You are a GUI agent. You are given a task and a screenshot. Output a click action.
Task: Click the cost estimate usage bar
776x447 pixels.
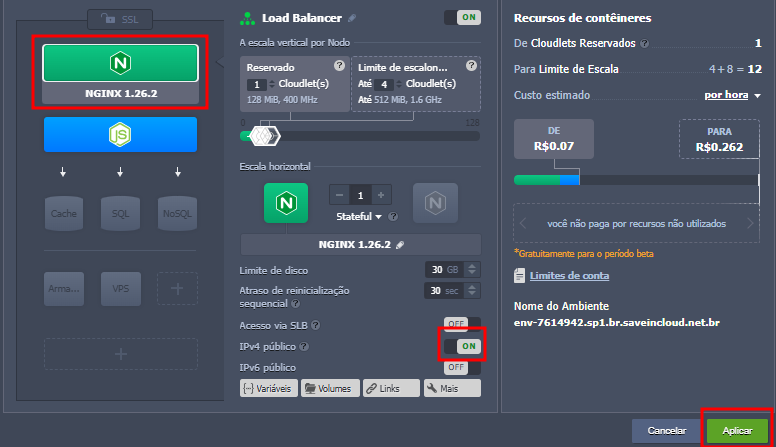click(636, 180)
